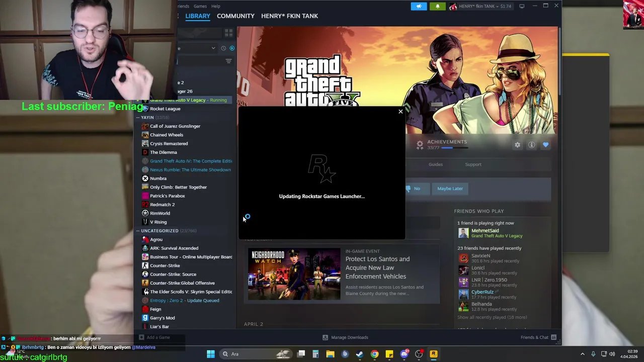Open Task View on taskbar
Image resolution: width=644 pixels, height=362 pixels.
click(301, 354)
